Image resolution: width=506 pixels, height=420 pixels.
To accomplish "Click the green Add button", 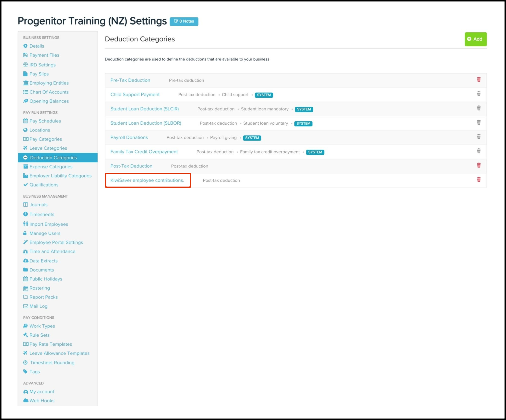I will point(475,39).
